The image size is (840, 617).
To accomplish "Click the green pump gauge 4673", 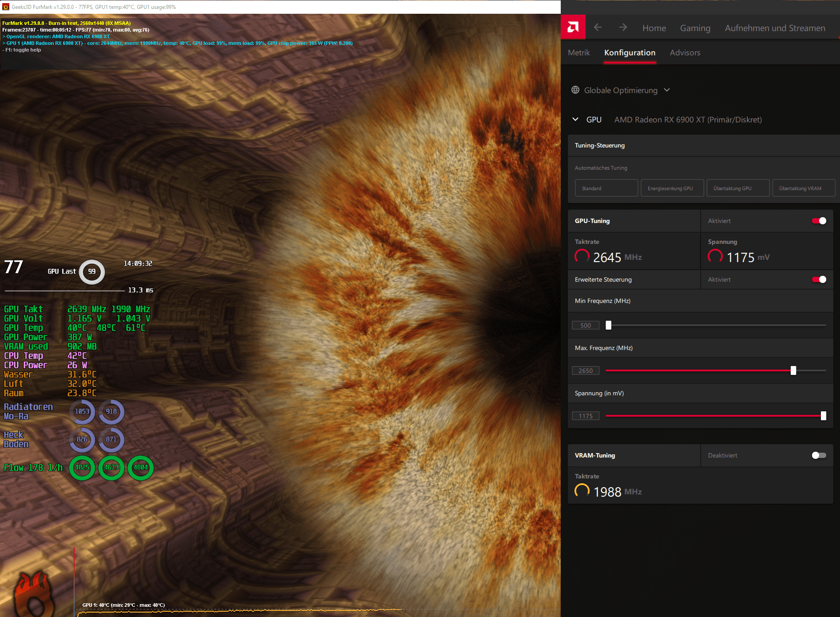I will [x=111, y=467].
